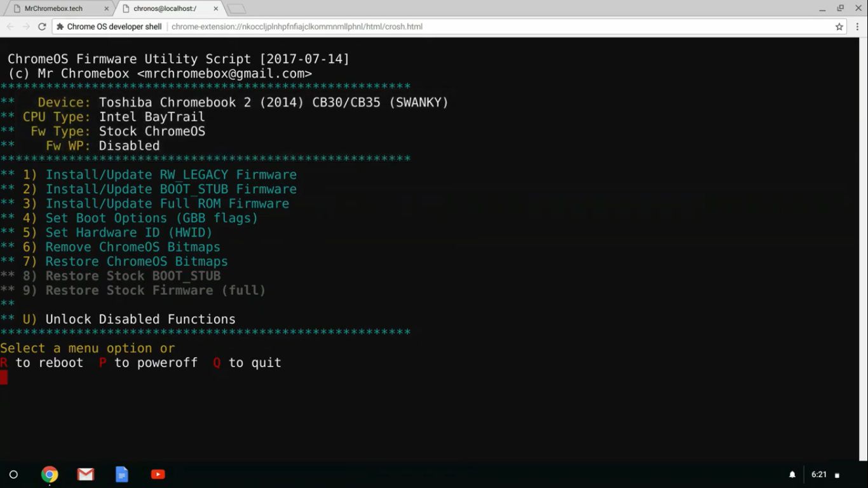
Task: Click Install/Update RW_LEGACY Firmware line
Action: 171,175
